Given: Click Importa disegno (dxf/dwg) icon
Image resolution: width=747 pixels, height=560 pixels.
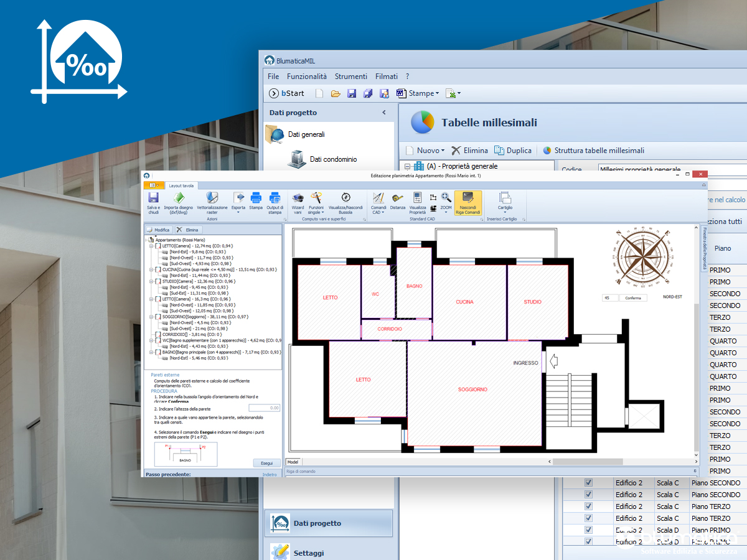Looking at the screenshot, I should click(179, 198).
